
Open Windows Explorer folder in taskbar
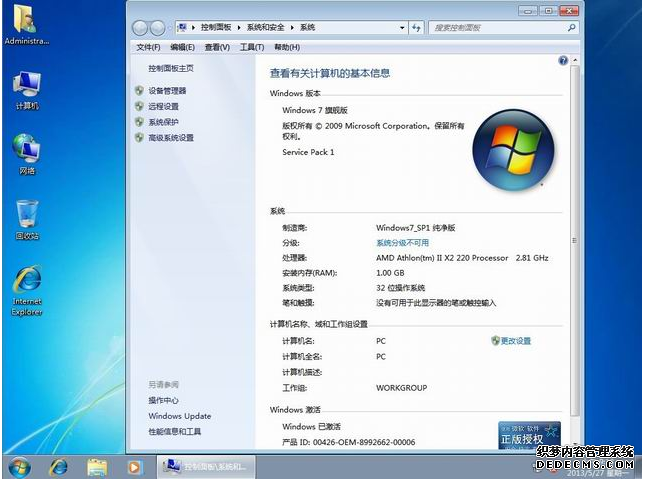[x=97, y=467]
